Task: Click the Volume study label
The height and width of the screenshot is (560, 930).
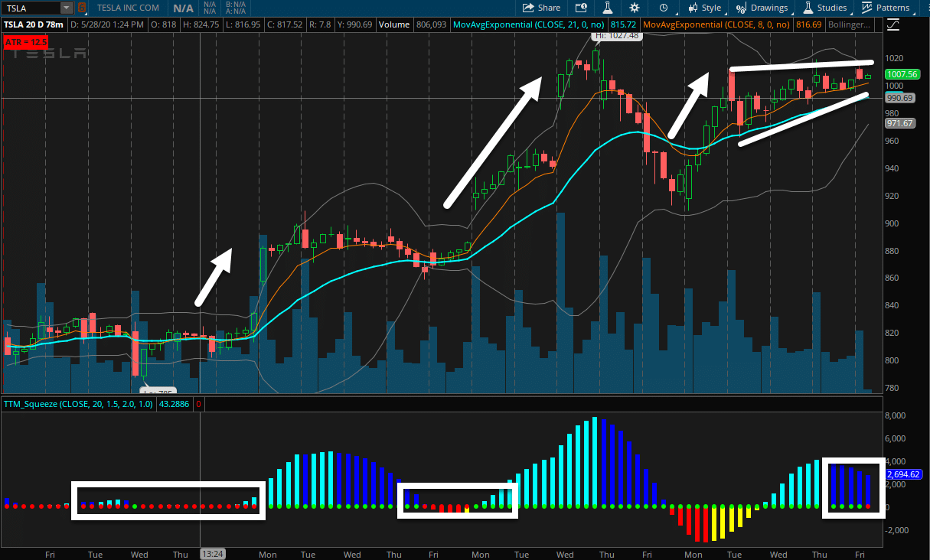Action: pos(396,24)
